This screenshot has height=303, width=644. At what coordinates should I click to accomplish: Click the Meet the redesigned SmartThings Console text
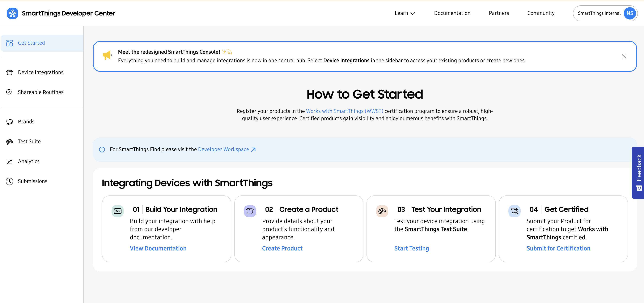[169, 52]
